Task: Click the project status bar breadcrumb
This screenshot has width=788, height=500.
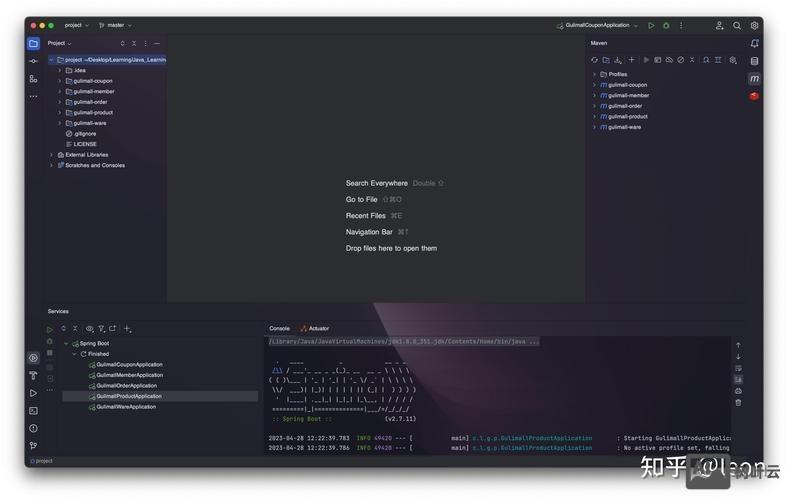Action: (42, 461)
